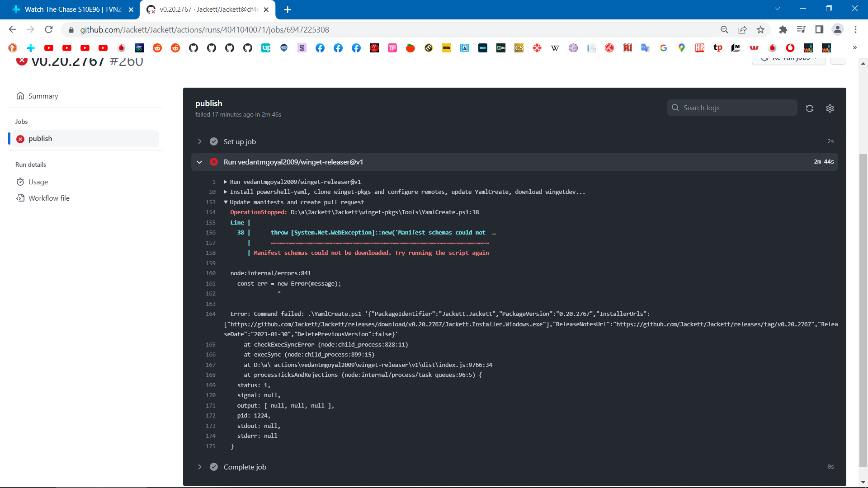
Task: Open the Google Translate bookmark
Action: click(x=645, y=48)
